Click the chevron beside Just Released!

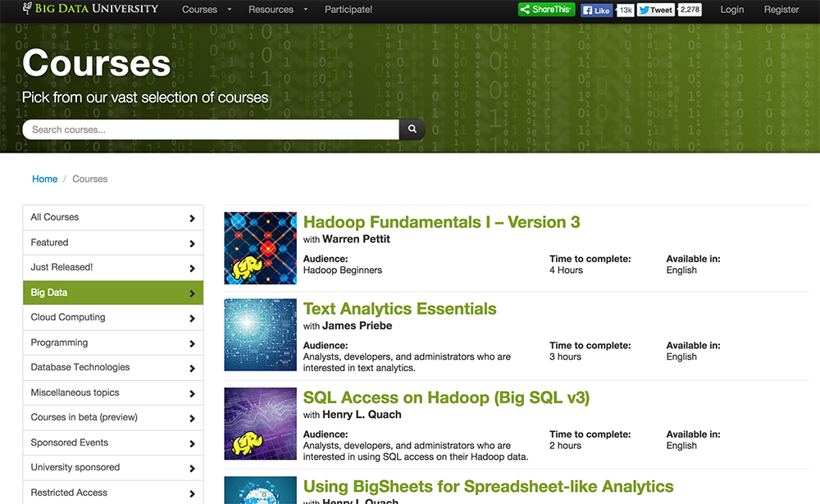point(192,268)
